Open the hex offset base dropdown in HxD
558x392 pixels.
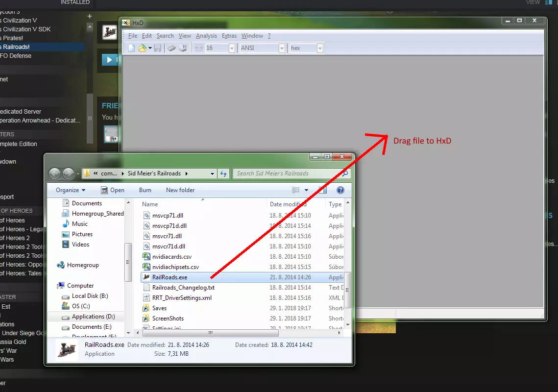pyautogui.click(x=320, y=48)
